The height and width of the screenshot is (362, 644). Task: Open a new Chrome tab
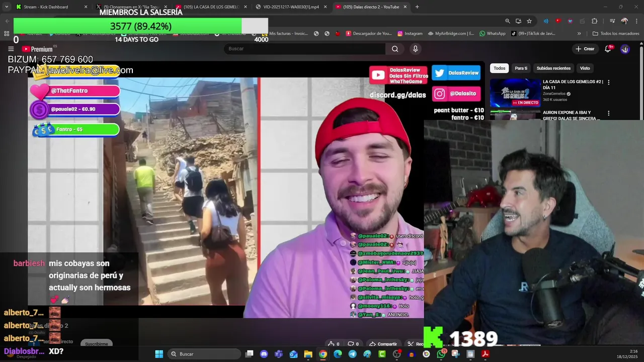417,7
